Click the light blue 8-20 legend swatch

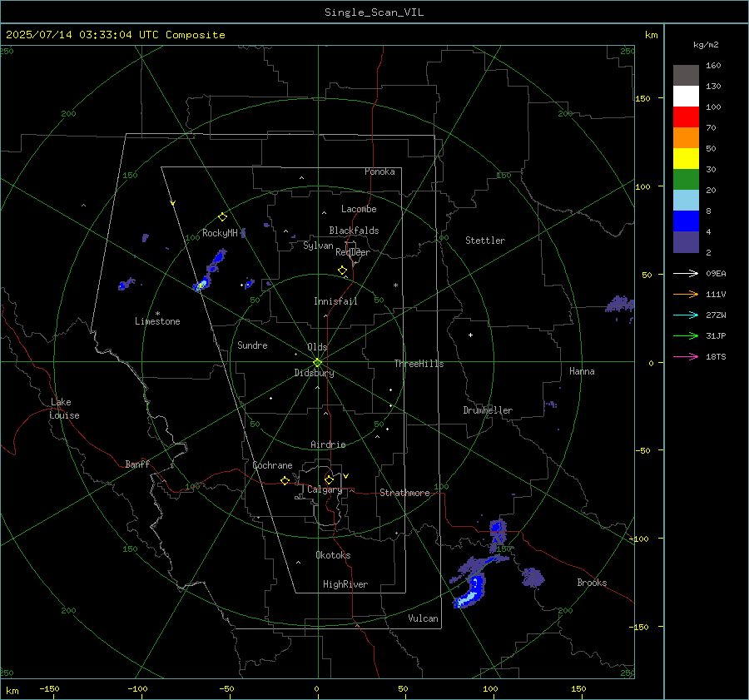click(x=686, y=201)
